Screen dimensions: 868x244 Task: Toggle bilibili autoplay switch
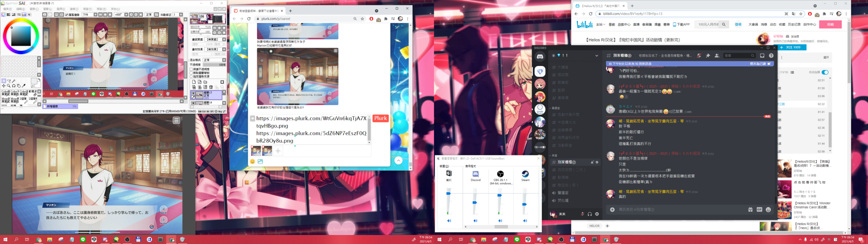(825, 72)
